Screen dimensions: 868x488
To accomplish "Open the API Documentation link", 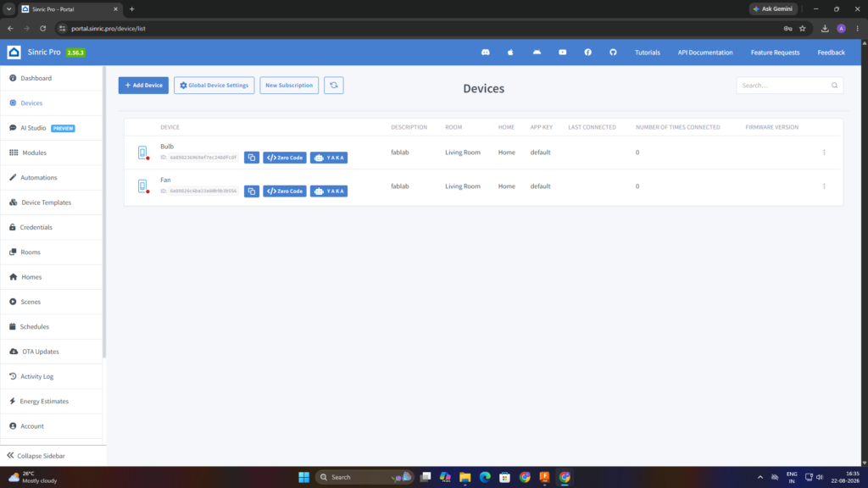I will click(704, 53).
